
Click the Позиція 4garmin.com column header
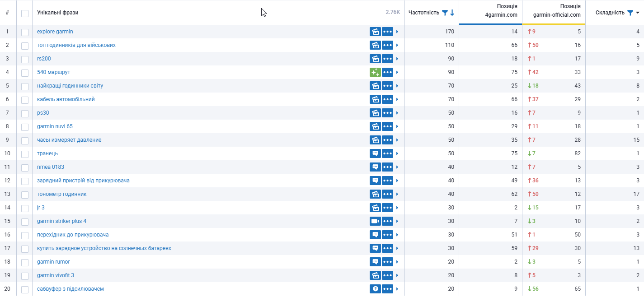click(501, 10)
